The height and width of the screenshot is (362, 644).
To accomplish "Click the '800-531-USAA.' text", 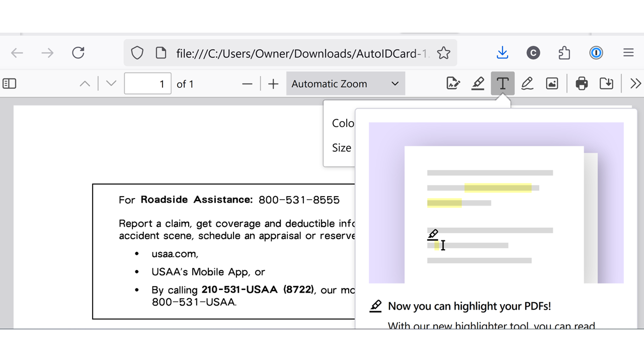I will (x=194, y=302).
